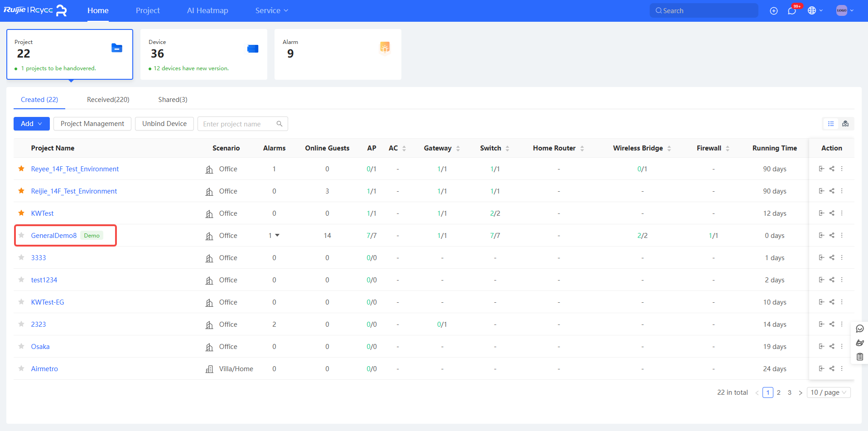The image size is (868, 431).
Task: Click the share icon for KWTest project
Action: coord(832,213)
